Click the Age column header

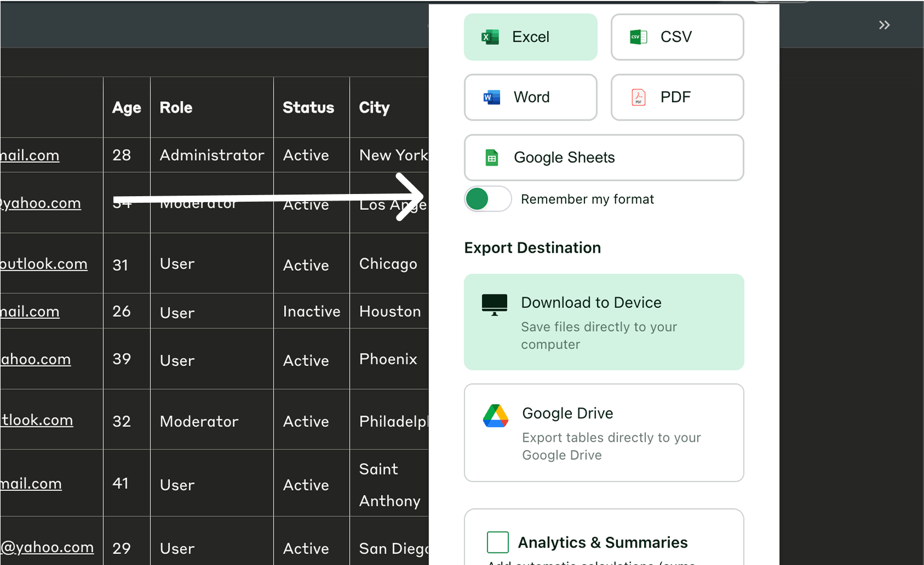(127, 107)
